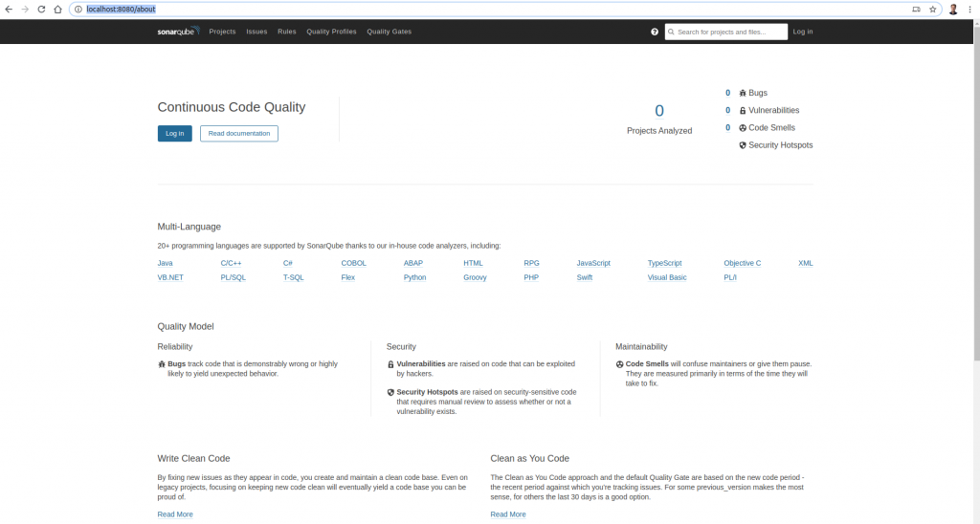The image size is (980, 524).
Task: Click the Code Smells icon under Maintainability
Action: click(619, 364)
